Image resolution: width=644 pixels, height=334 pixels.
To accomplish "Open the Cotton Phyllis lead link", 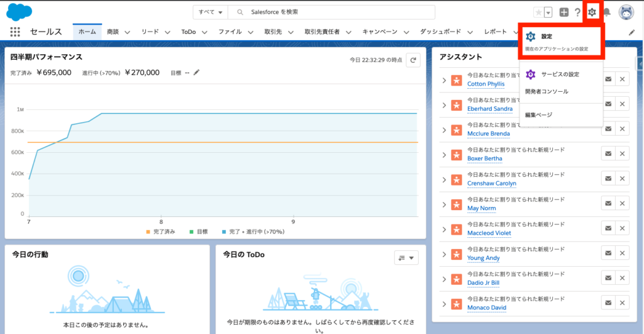I will coord(486,84).
